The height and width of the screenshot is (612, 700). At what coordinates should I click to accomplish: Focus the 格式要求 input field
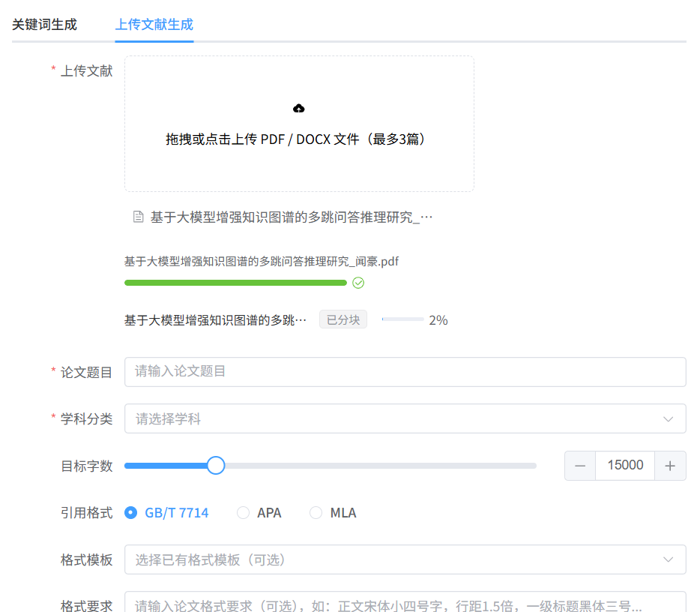(x=405, y=601)
